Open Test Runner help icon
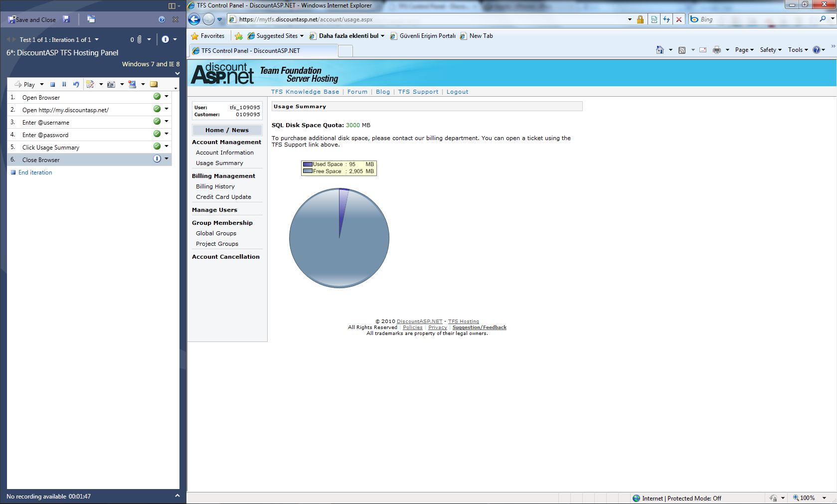837x504 pixels. pyautogui.click(x=162, y=19)
